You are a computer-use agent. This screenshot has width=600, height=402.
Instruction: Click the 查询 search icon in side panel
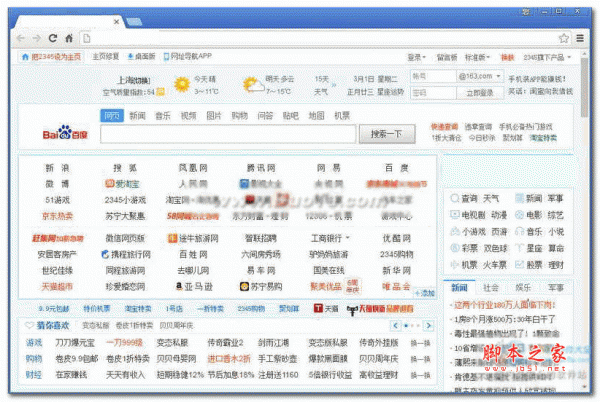point(454,198)
